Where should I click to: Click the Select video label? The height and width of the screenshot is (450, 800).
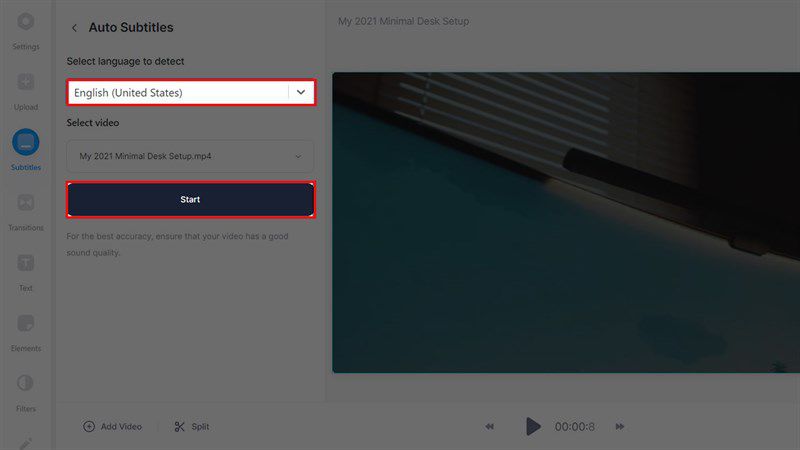pos(92,123)
